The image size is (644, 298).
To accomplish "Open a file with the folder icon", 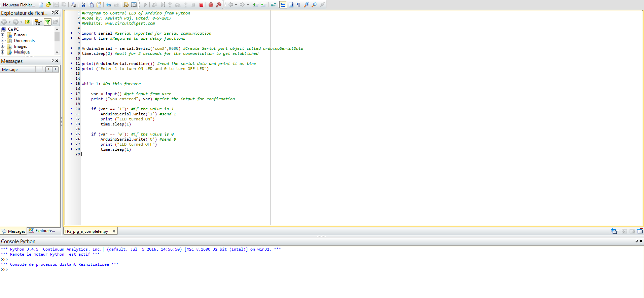I will [48, 5].
